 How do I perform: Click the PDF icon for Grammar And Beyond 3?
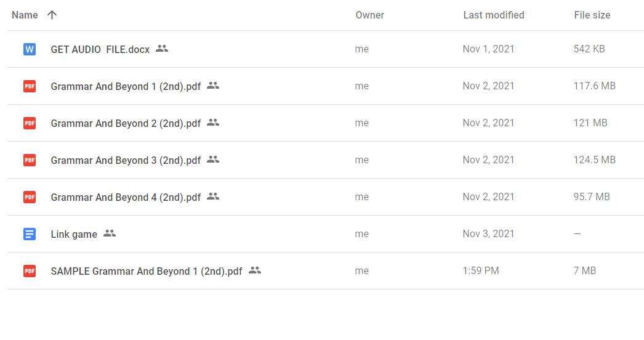point(30,160)
